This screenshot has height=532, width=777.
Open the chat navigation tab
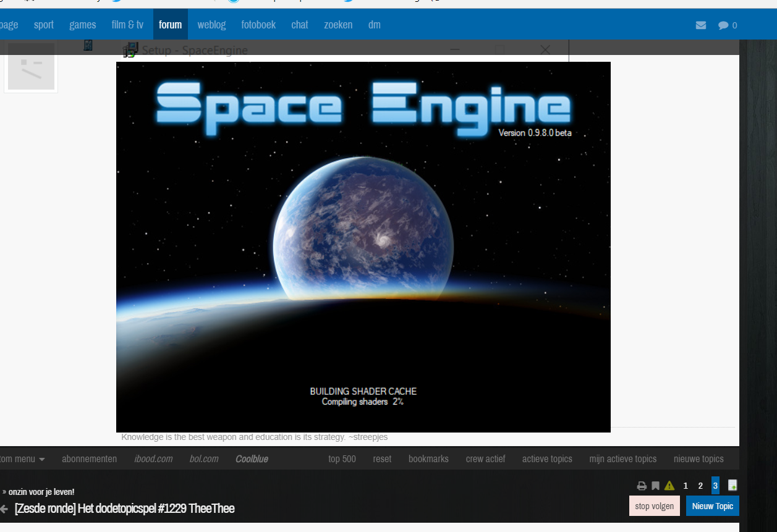pos(300,25)
